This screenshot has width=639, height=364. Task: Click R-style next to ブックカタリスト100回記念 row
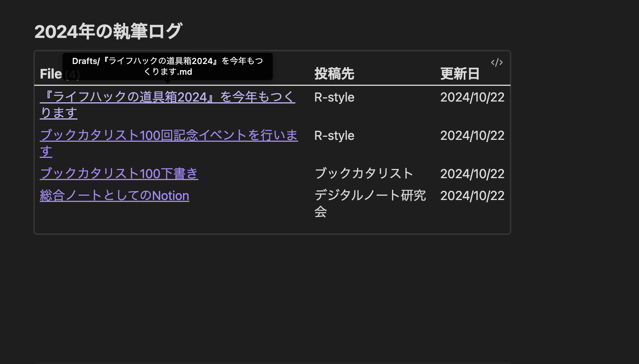334,135
